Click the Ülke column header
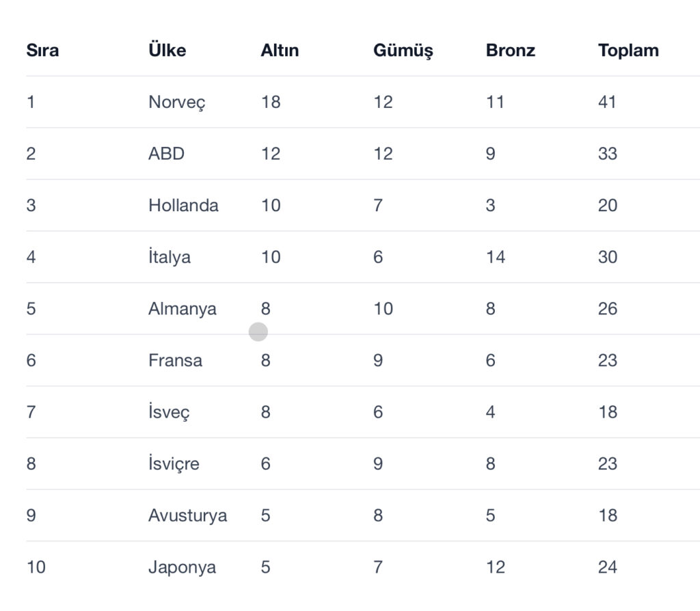700x611 pixels. tap(167, 51)
